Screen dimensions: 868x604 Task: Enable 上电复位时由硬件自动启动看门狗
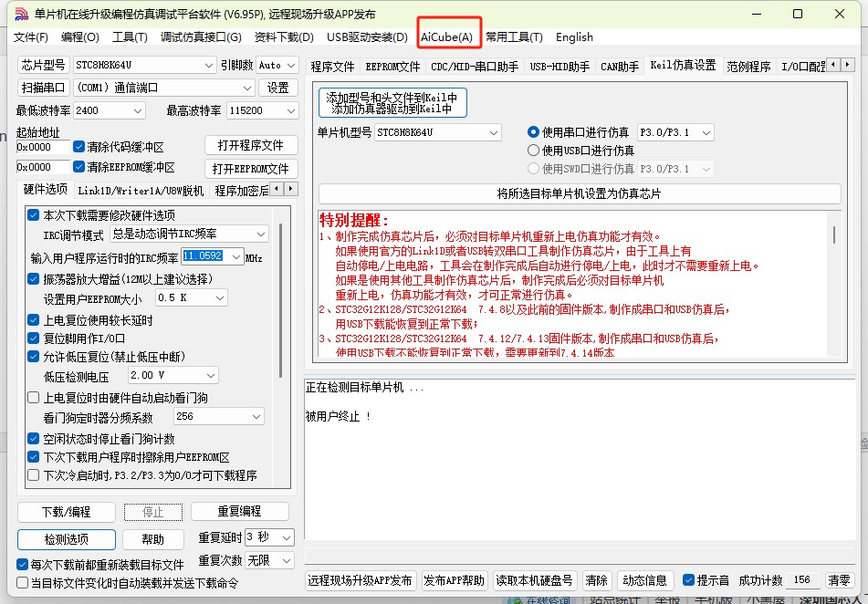[33, 398]
